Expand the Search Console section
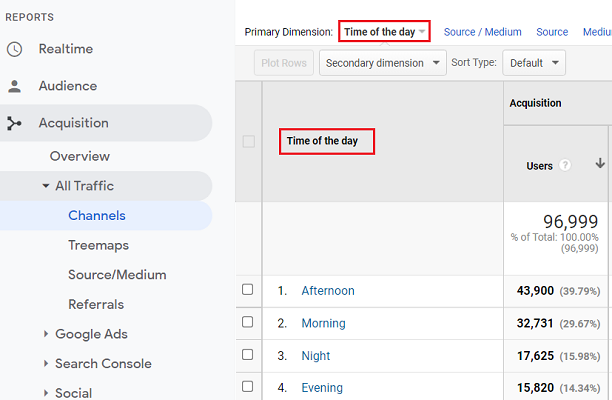Screen dimensions: 612x400 coord(46,363)
